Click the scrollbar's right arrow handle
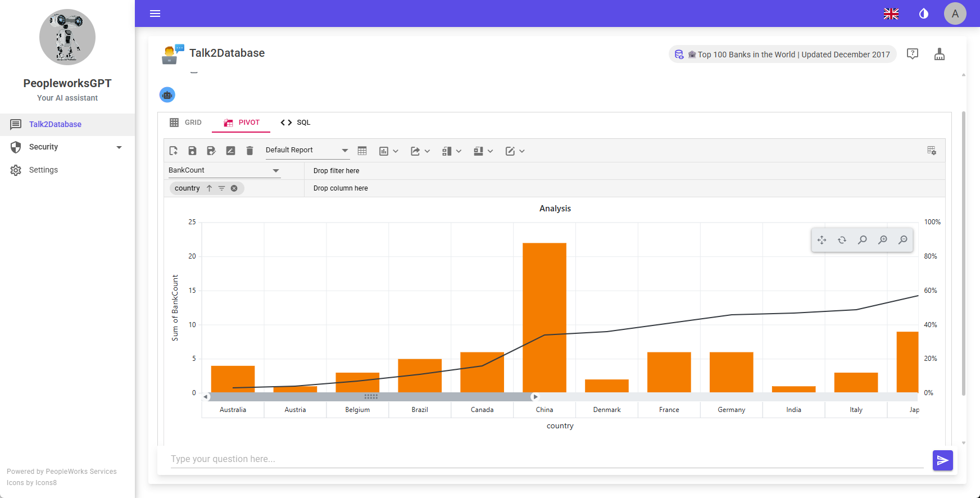This screenshot has width=980, height=498. tap(536, 397)
